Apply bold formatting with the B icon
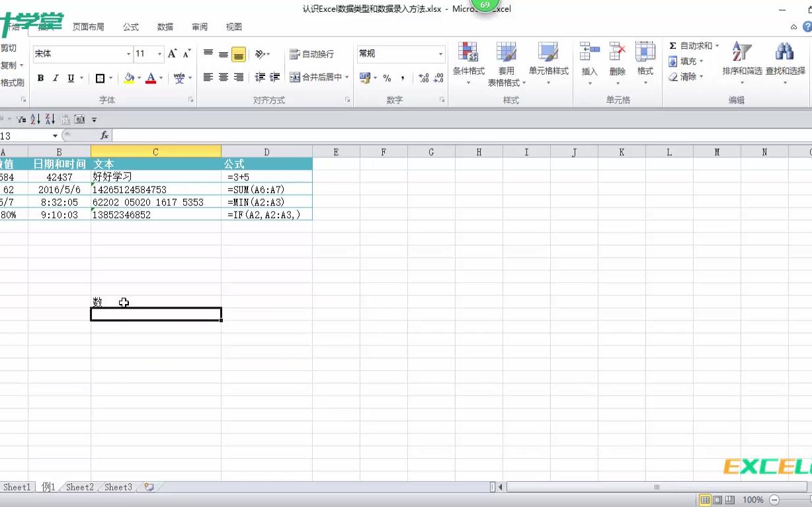This screenshot has width=812, height=507. click(39, 77)
